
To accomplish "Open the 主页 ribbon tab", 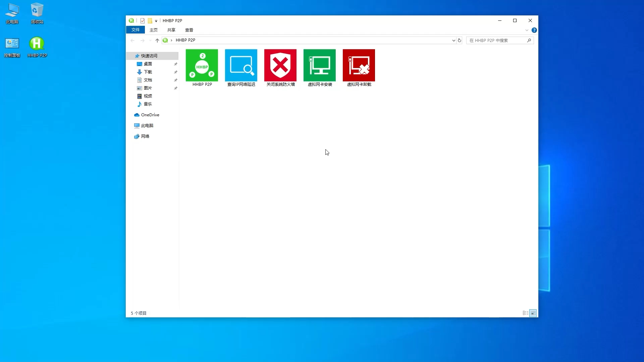I will (154, 30).
